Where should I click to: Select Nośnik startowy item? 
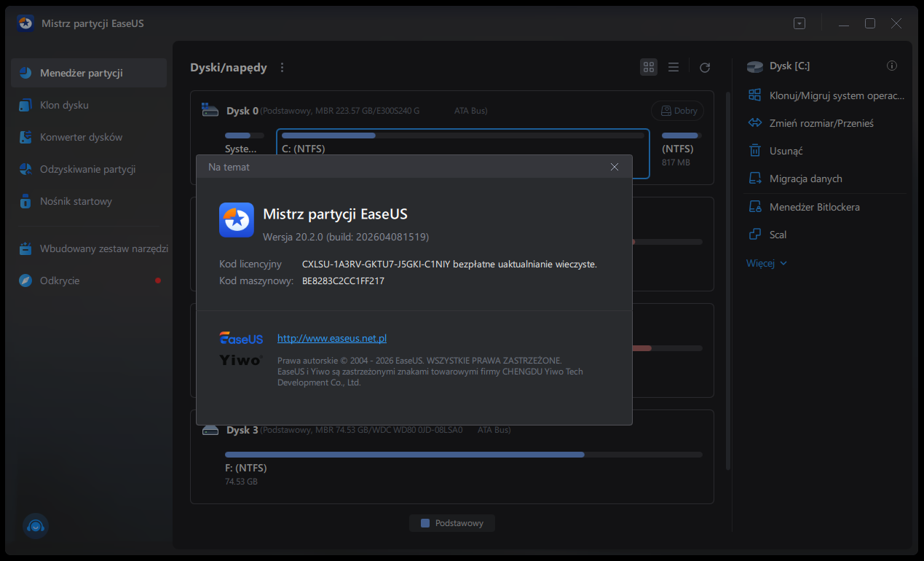pyautogui.click(x=88, y=201)
